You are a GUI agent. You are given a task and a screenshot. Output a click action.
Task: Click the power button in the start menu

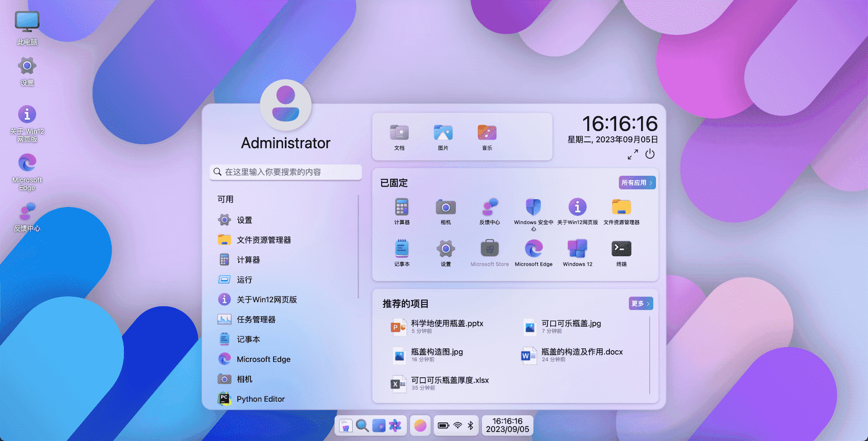tap(650, 154)
